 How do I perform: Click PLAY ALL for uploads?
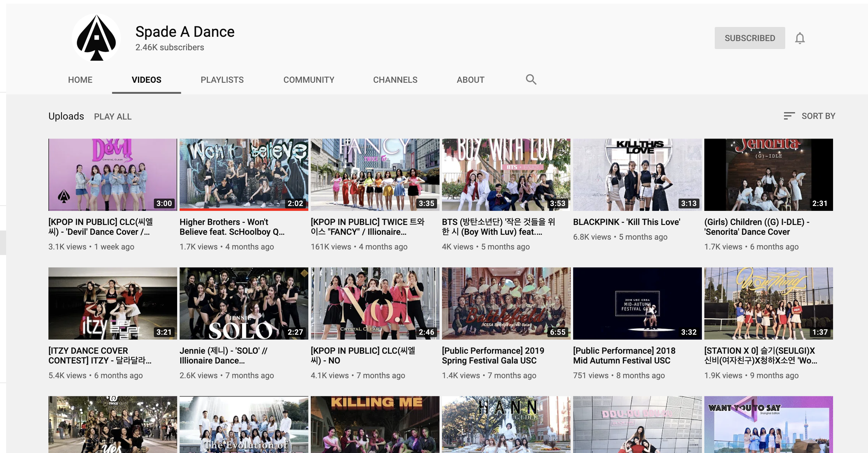pos(112,116)
